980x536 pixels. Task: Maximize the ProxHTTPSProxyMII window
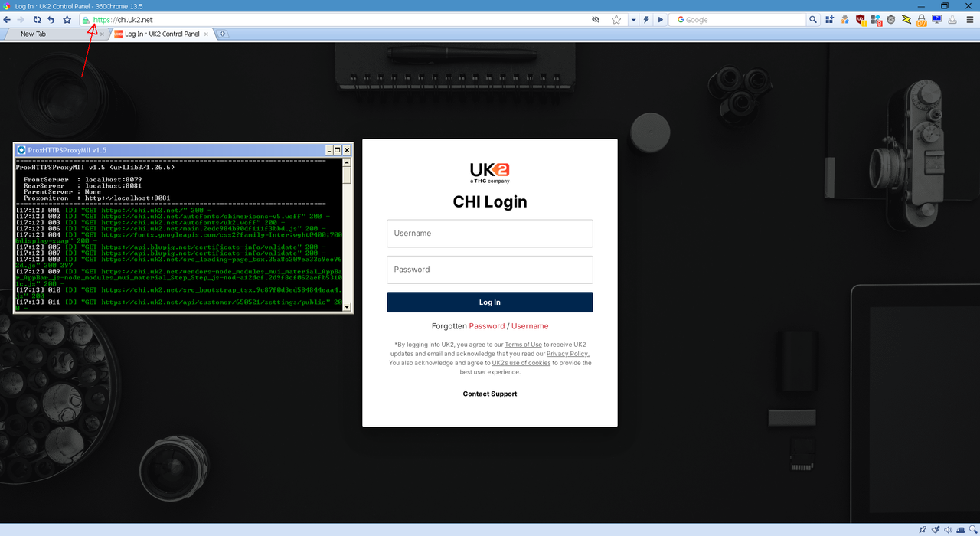(x=338, y=150)
